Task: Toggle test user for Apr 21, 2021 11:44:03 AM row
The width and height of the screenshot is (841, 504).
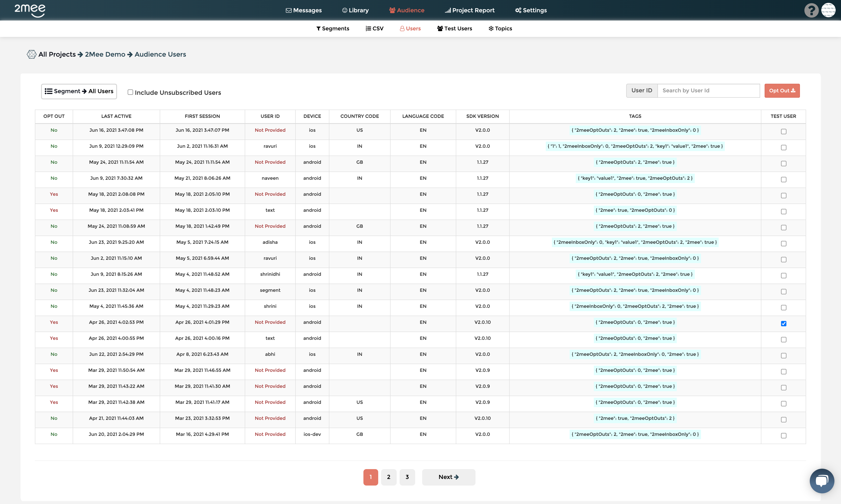Action: (784, 419)
